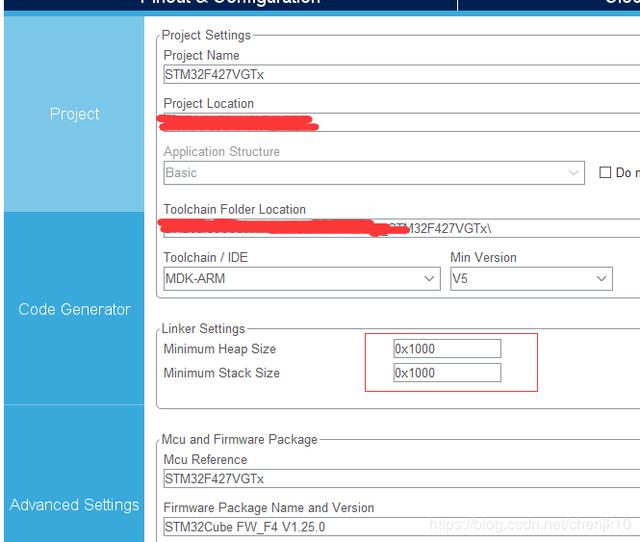Open the Toolchain / IDE MDK-ARM dropdown
This screenshot has height=542, width=640.
[x=302, y=279]
